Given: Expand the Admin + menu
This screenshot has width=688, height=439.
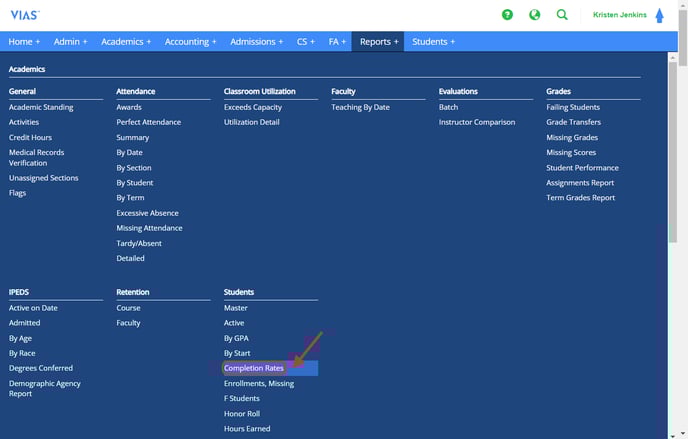Looking at the screenshot, I should pyautogui.click(x=70, y=42).
